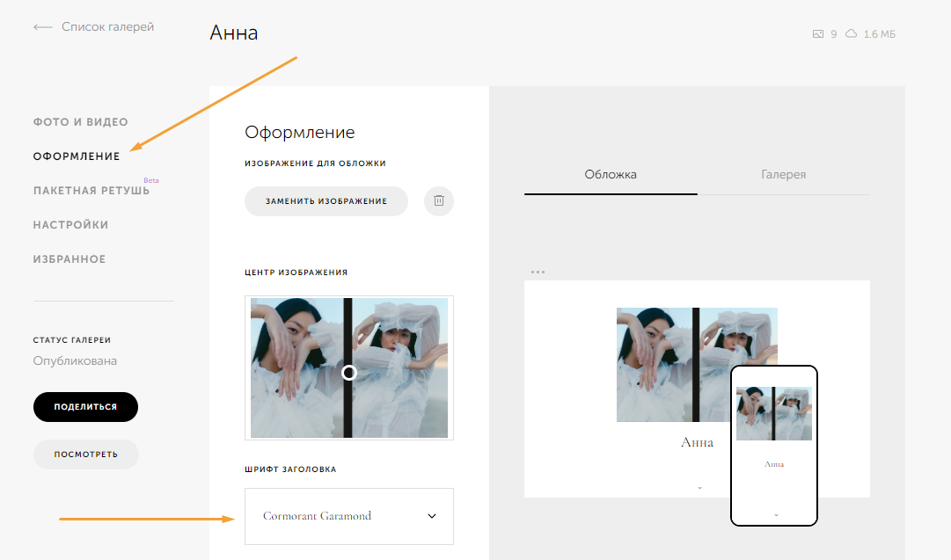Delete cover image with trash icon
Viewport: 951px width, 560px height.
439,201
